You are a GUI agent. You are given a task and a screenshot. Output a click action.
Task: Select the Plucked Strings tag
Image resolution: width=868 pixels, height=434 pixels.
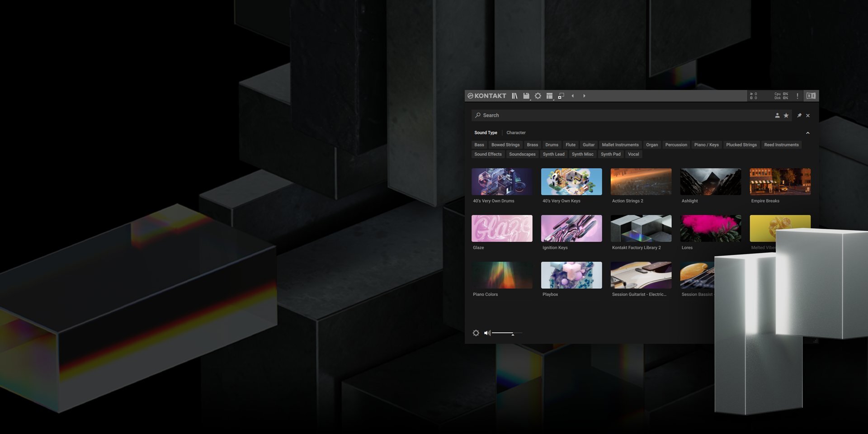coord(741,145)
